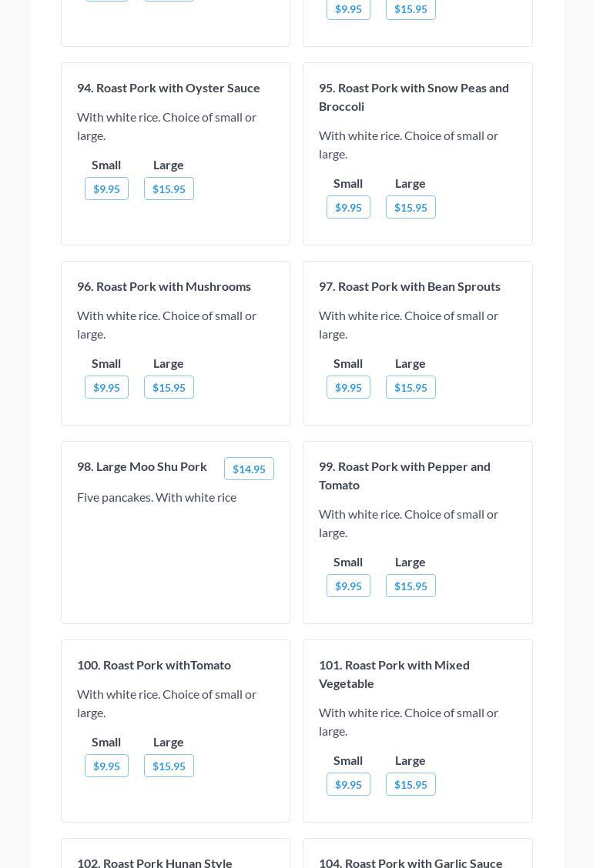
Task: Select small price for item 100 Roast Pork withTomato
Action: 106,766
